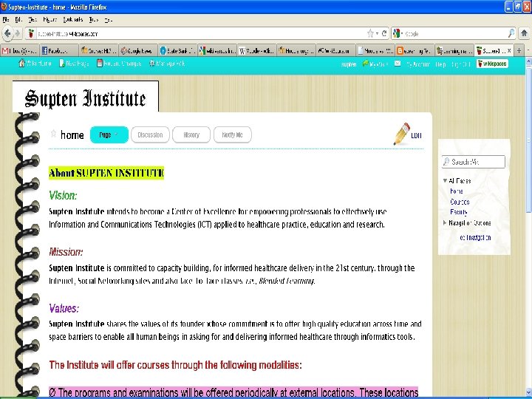Click the search magnifier in Search Wiki box
This screenshot has width=532, height=399.
tap(446, 162)
